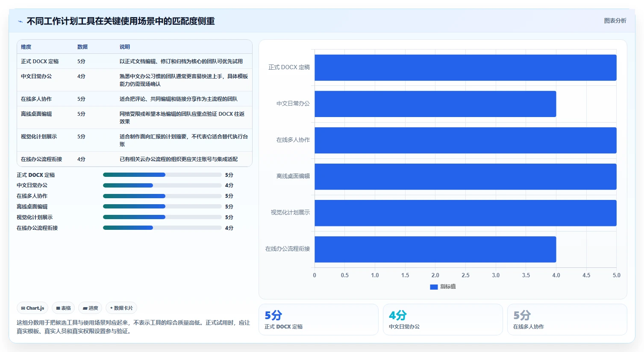Select the 正式 DOCX 定稿 cell in table
The width and height of the screenshot is (644, 352).
(40, 62)
